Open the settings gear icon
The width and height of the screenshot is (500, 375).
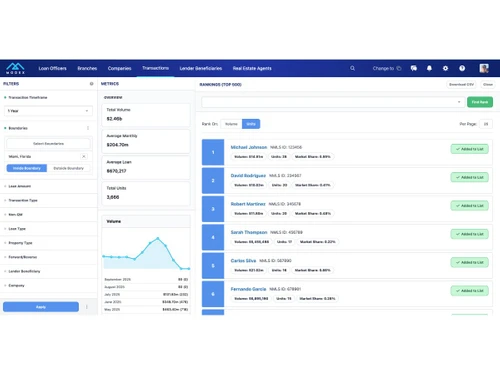[x=445, y=68]
